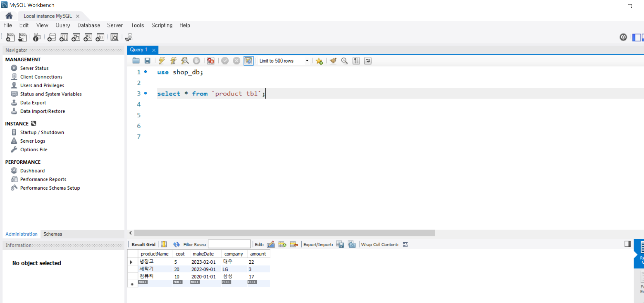Click the create new view icon
This screenshot has height=303, width=644.
coord(76,37)
